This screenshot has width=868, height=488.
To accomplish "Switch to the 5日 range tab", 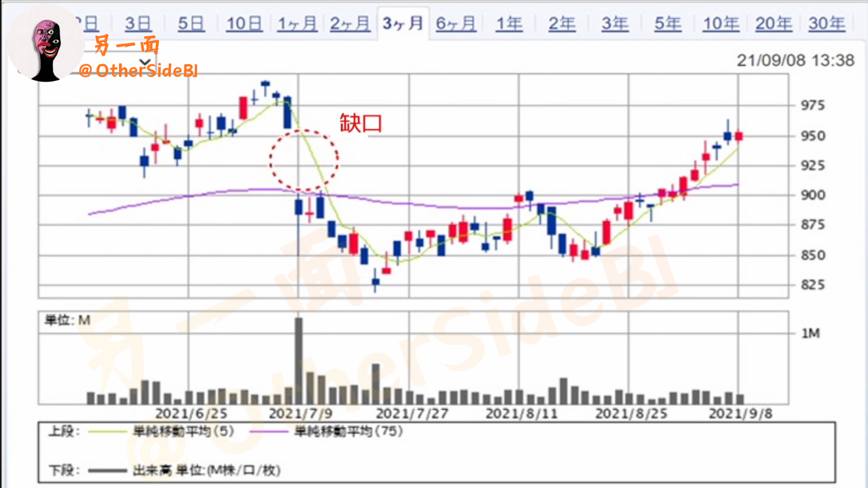I will coord(191,23).
